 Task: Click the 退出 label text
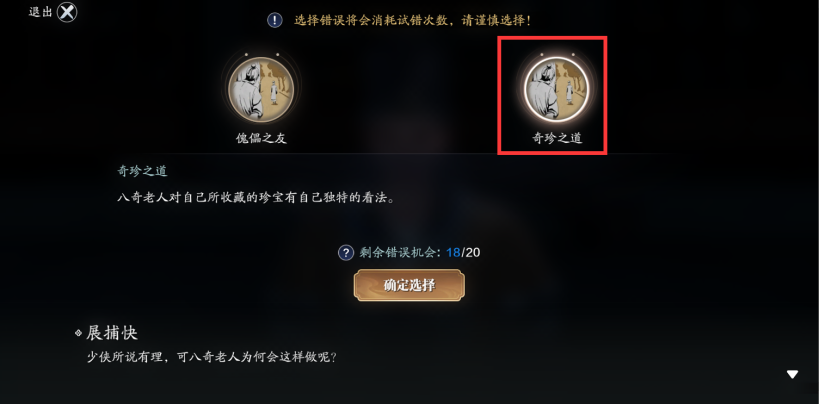click(41, 12)
